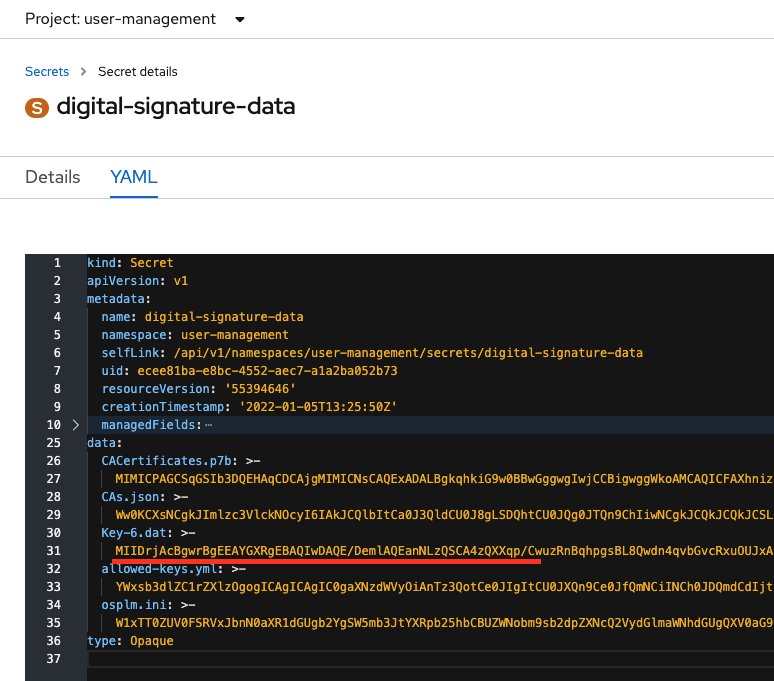Click line number 10 in the gutter
Screen dimensions: 774x681
(x=53, y=425)
